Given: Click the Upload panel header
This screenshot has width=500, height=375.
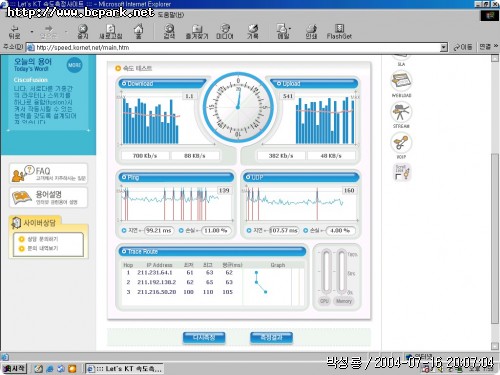Looking at the screenshot, I should [x=315, y=83].
